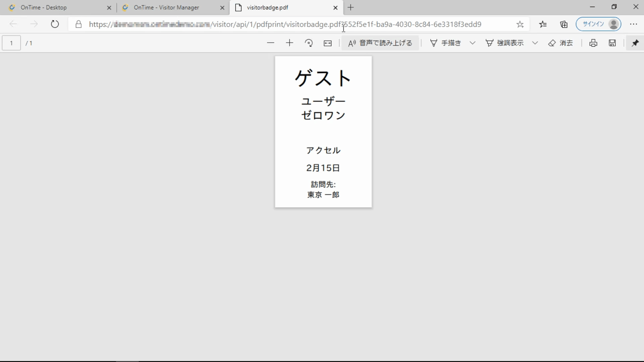Zoom in the PDF with plus icon
The height and width of the screenshot is (362, 644).
(x=289, y=43)
